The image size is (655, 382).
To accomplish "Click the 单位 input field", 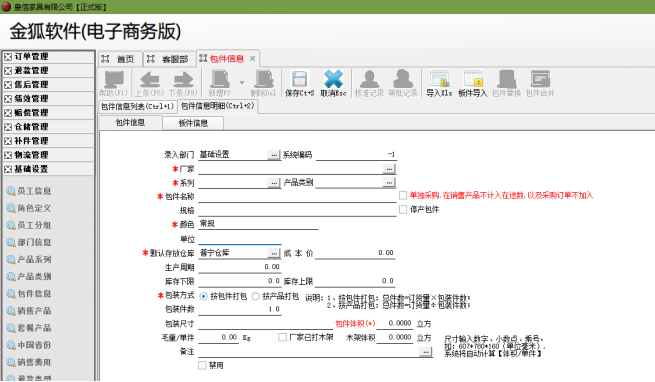I will click(240, 239).
